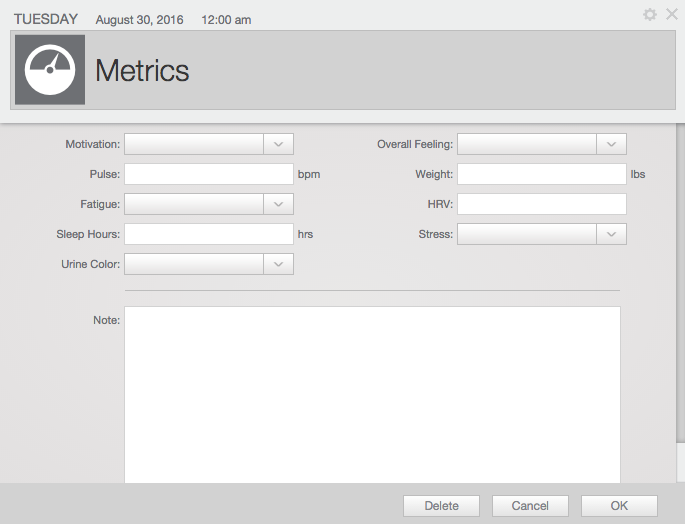The height and width of the screenshot is (524, 685).
Task: Click the lbs unit label
Action: pyautogui.click(x=638, y=174)
